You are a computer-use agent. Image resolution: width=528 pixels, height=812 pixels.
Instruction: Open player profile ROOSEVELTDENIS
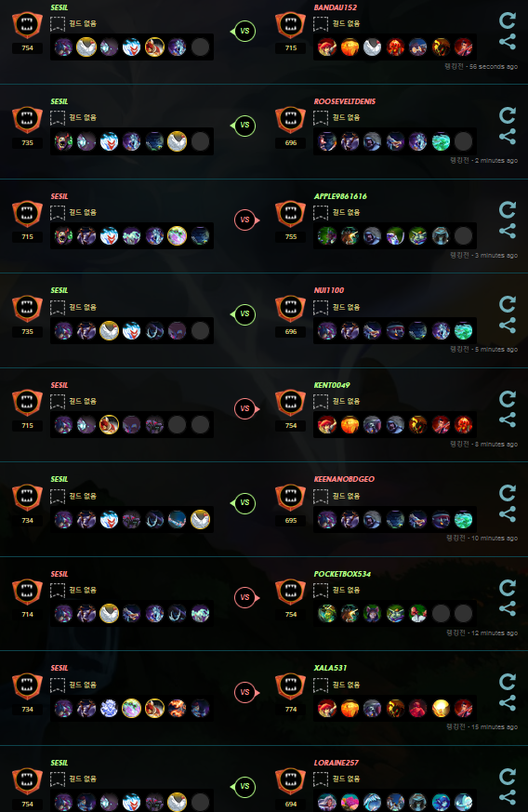345,101
